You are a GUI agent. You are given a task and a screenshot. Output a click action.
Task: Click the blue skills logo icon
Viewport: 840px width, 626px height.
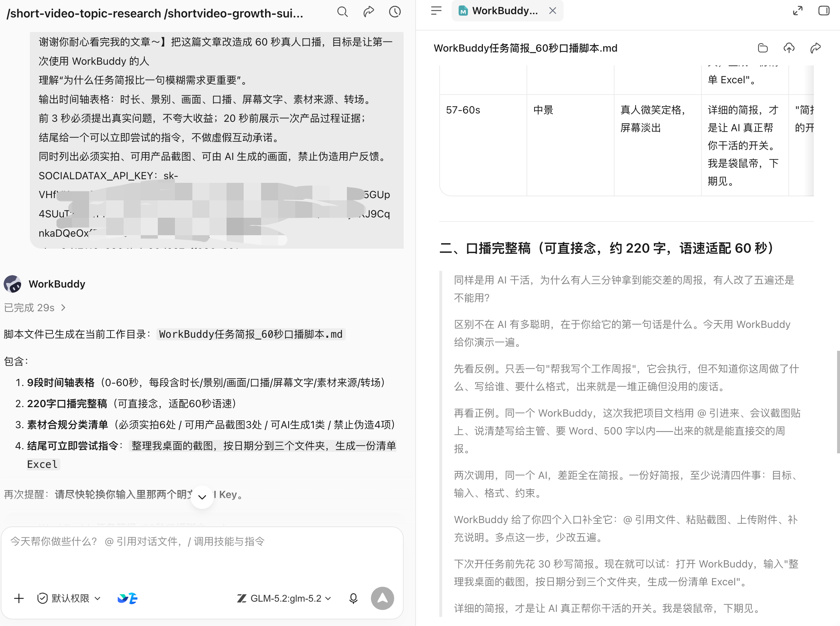pyautogui.click(x=128, y=598)
